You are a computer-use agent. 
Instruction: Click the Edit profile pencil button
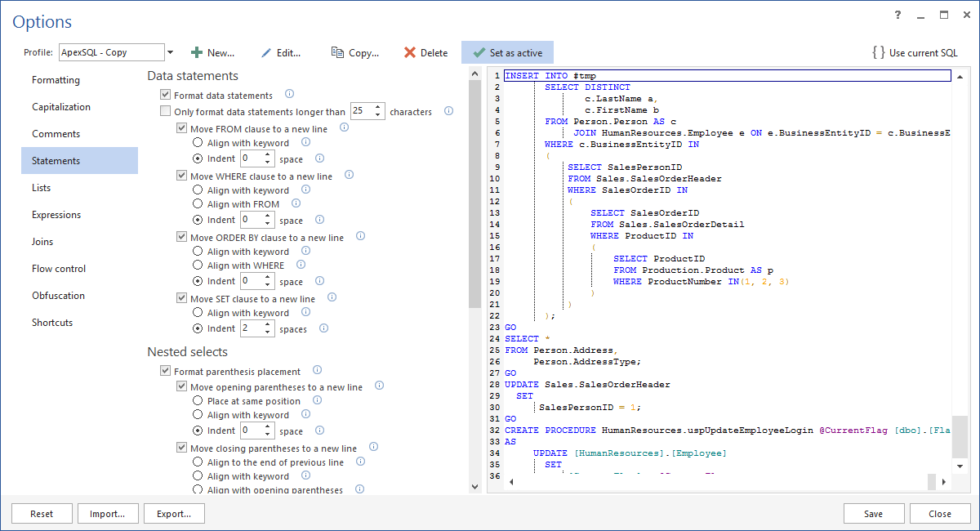(281, 52)
